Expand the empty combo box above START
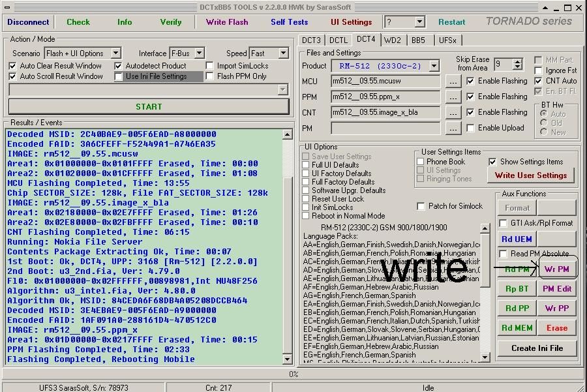Viewport: 587px width, 392px height. coord(282,89)
